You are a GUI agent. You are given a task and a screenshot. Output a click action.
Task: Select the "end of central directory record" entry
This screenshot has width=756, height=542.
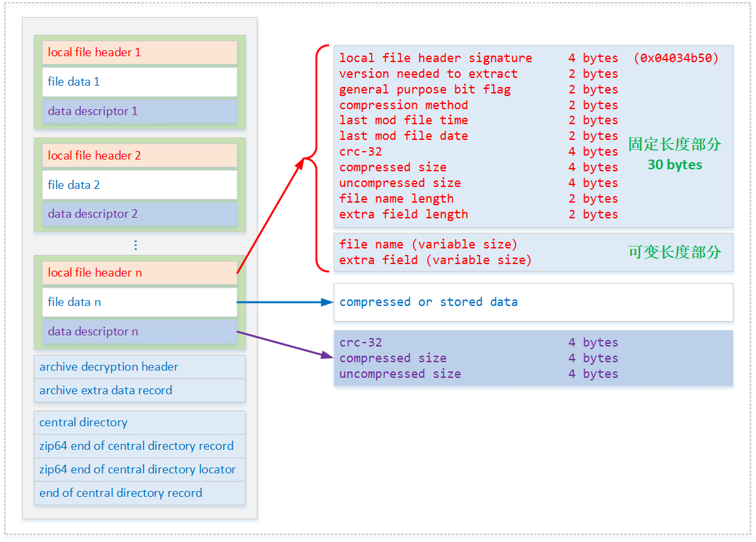139,493
